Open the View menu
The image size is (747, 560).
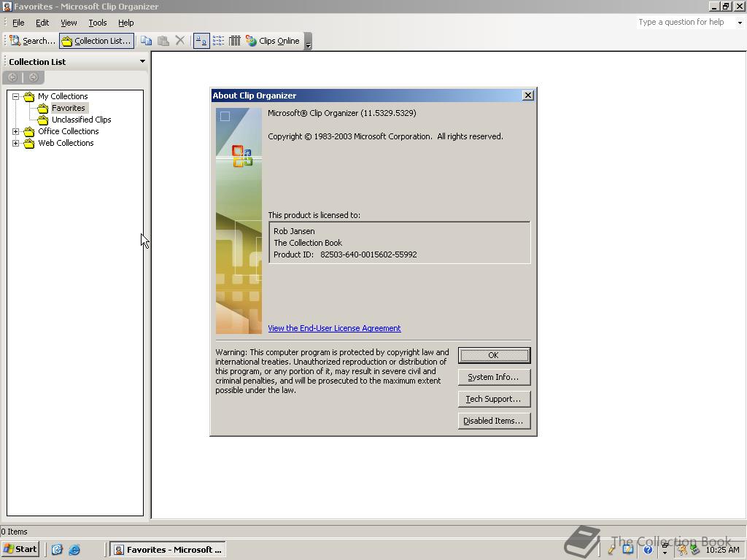click(x=69, y=23)
